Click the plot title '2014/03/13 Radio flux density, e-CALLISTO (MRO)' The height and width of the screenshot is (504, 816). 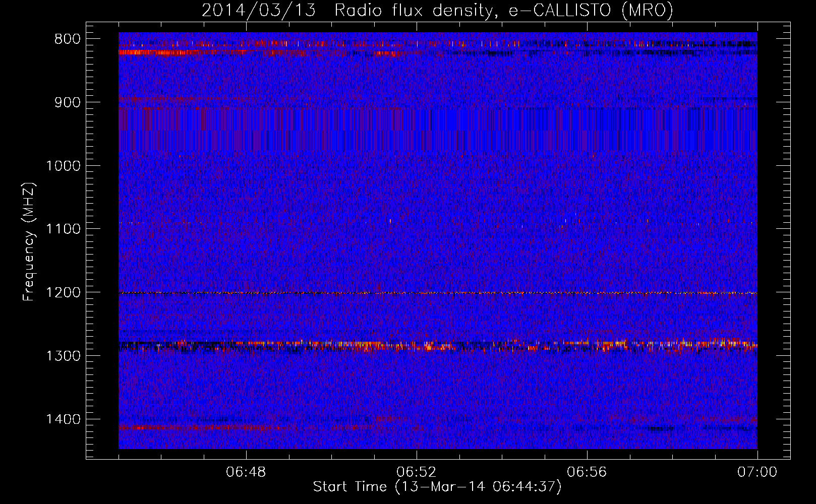[437, 10]
